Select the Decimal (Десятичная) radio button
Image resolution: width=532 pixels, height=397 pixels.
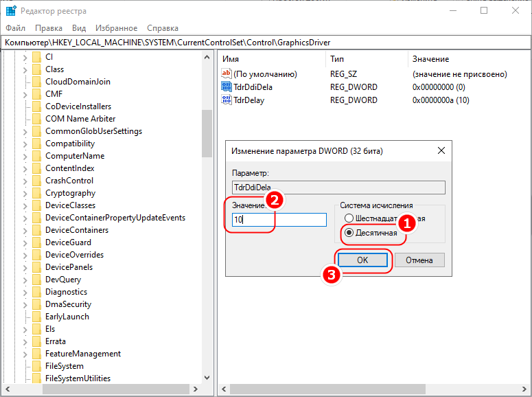(349, 232)
